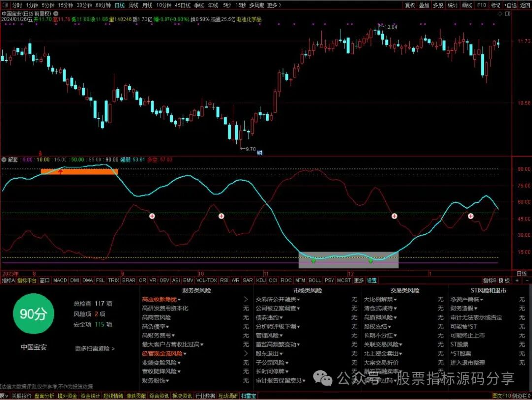Switch to 5分钟 chart period
Screen dimensions: 532x400
click(x=48, y=5)
